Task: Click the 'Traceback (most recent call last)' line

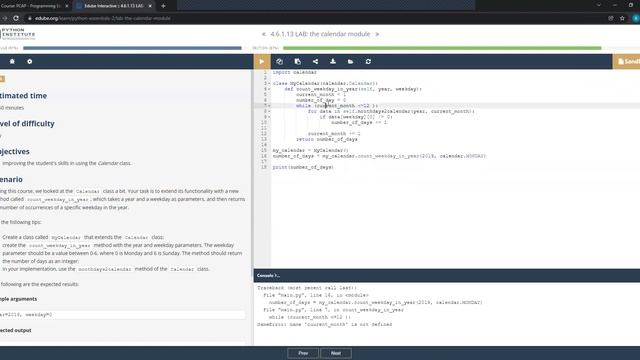Action: (x=307, y=288)
